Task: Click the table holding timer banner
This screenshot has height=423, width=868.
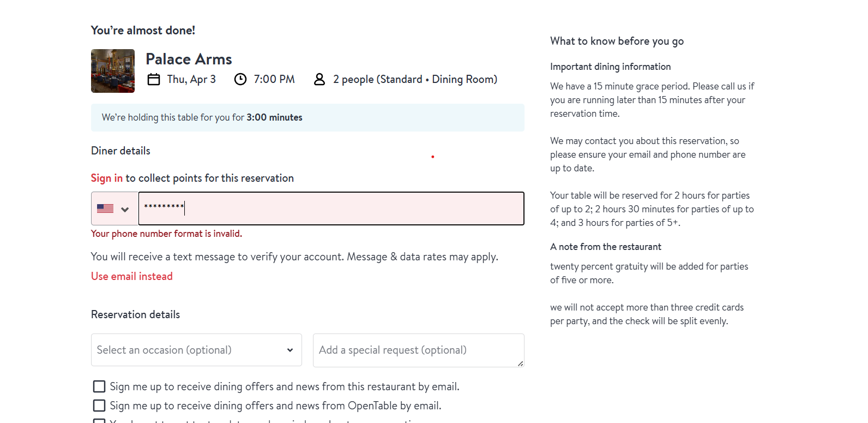Action: point(308,117)
